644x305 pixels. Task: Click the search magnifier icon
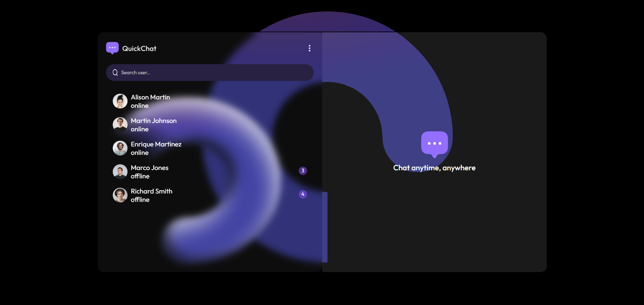pyautogui.click(x=115, y=73)
